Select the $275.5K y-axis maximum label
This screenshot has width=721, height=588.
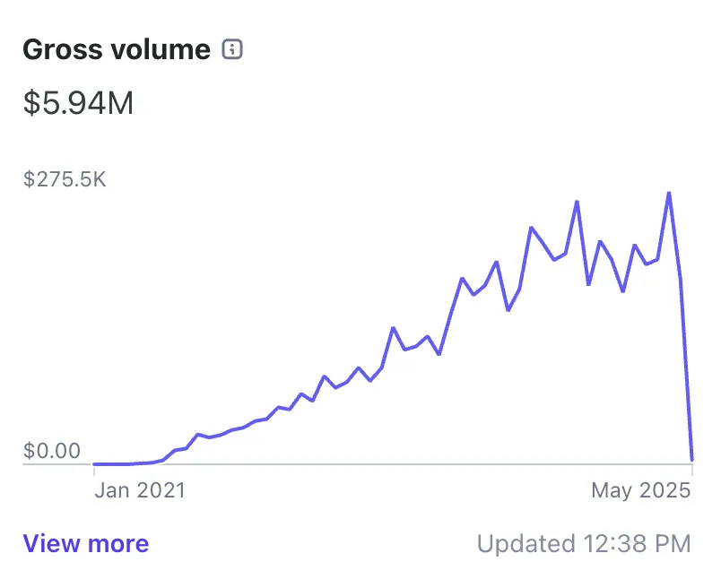pos(65,179)
